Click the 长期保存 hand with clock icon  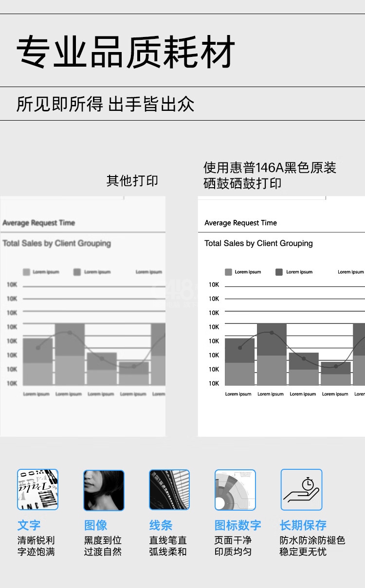point(301,490)
